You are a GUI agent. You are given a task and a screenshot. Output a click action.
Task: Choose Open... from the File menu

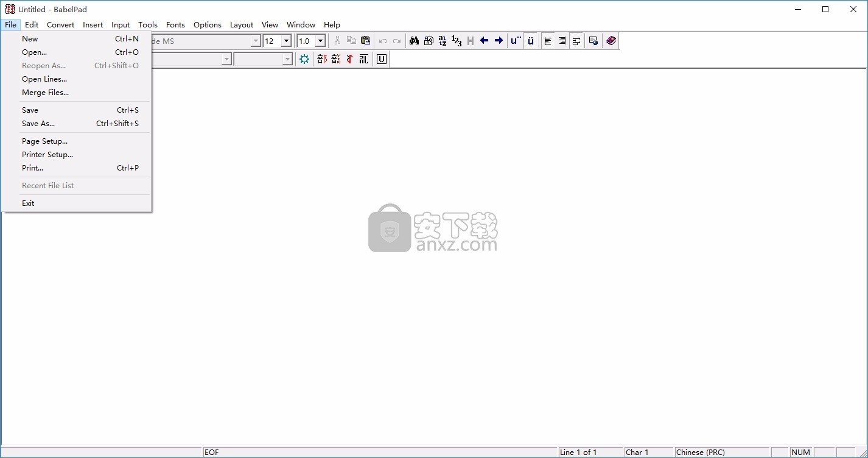77,52
